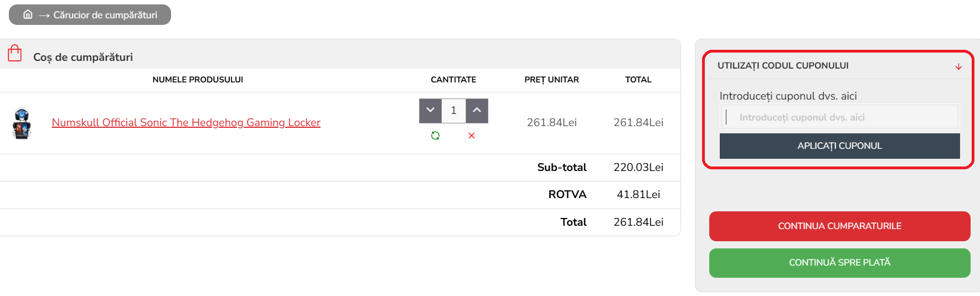
Task: Remove product using red X icon
Action: [472, 136]
